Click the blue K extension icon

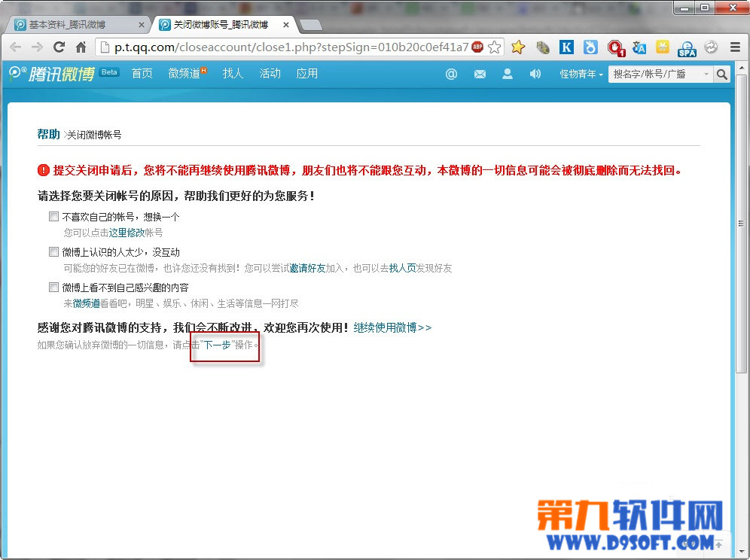566,47
